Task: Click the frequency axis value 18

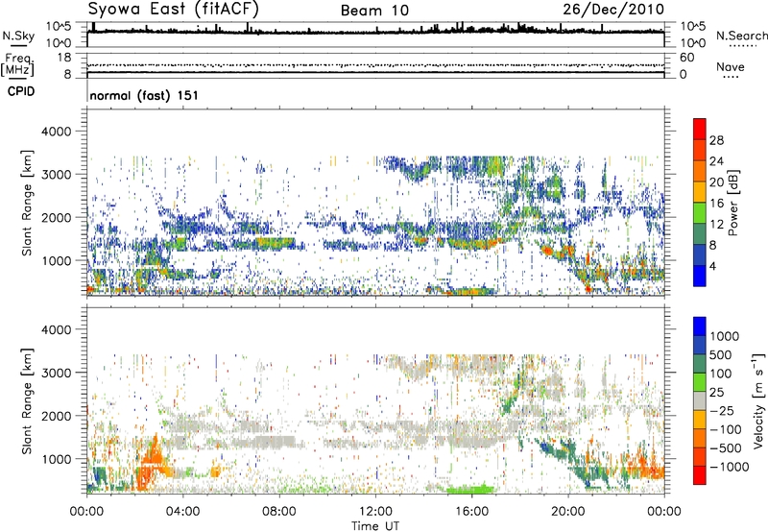Action: [64, 58]
